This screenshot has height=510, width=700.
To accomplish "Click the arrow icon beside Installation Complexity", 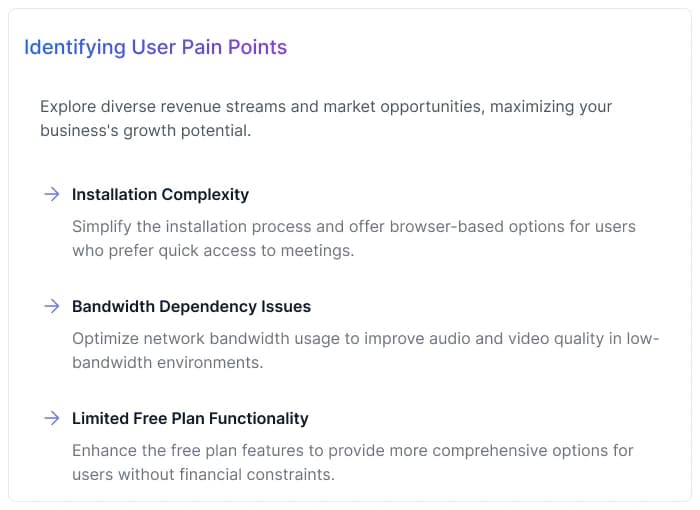I will pyautogui.click(x=51, y=194).
